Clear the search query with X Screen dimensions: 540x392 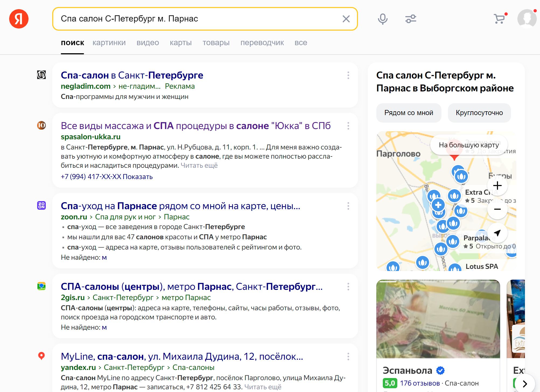click(x=346, y=19)
